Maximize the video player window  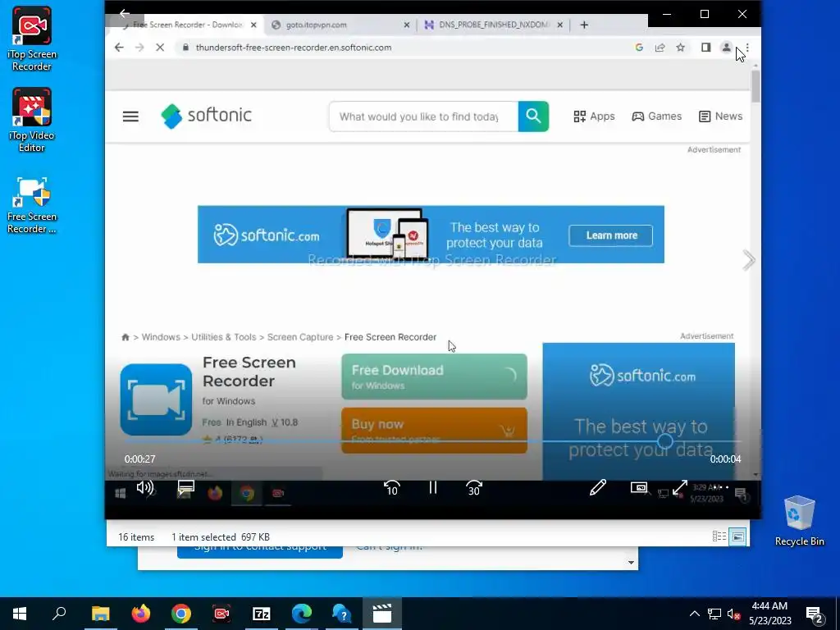click(705, 14)
